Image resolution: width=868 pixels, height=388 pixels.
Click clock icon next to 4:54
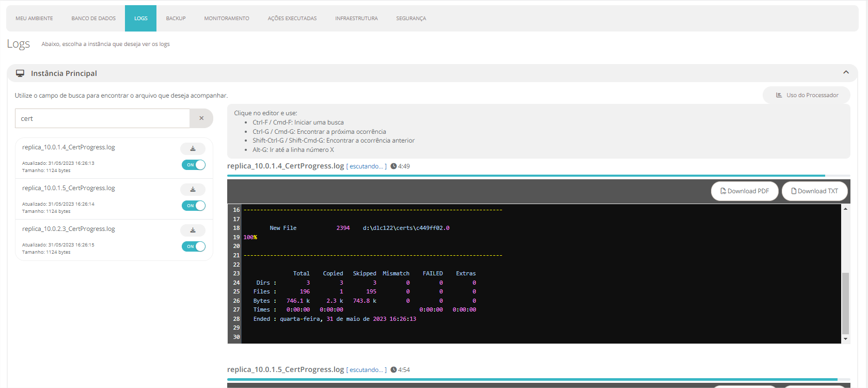point(393,370)
